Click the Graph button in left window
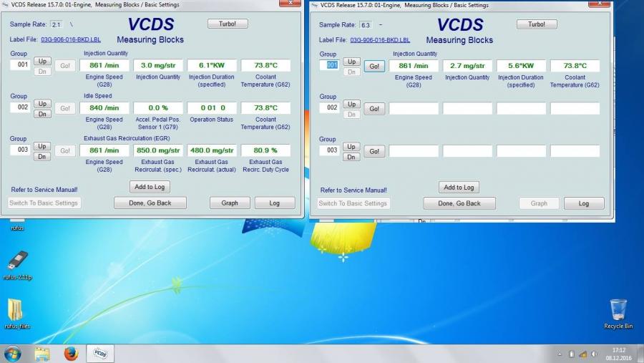Viewport: 644px width, 363px height. coord(229,203)
